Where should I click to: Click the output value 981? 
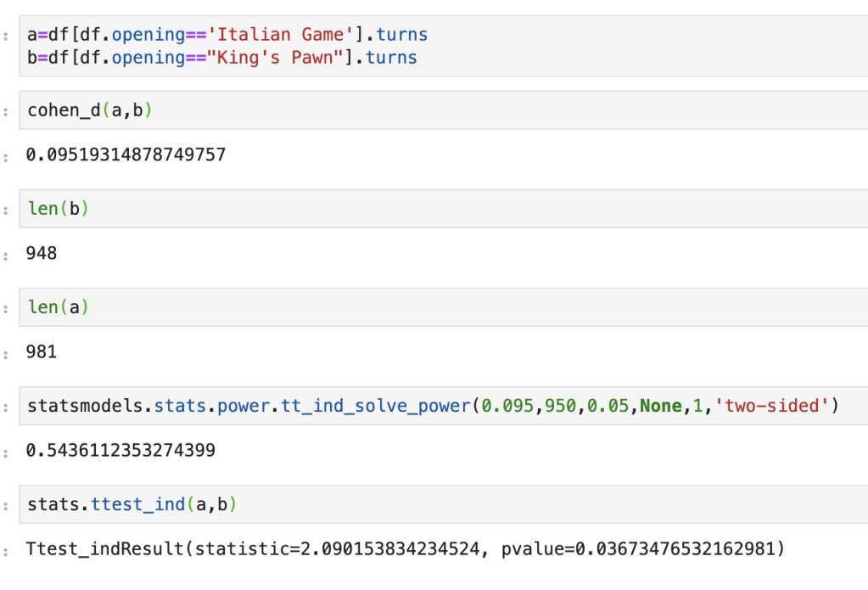[x=42, y=351]
